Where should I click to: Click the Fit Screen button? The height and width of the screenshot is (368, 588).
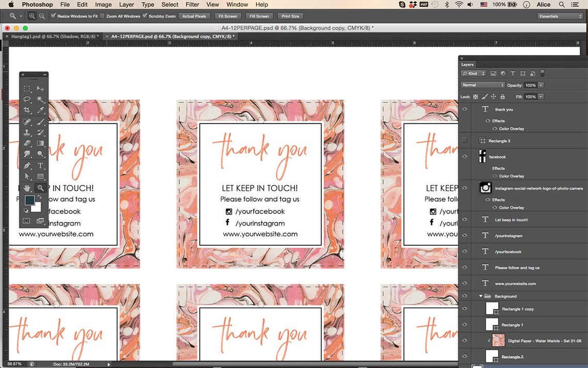click(x=228, y=16)
